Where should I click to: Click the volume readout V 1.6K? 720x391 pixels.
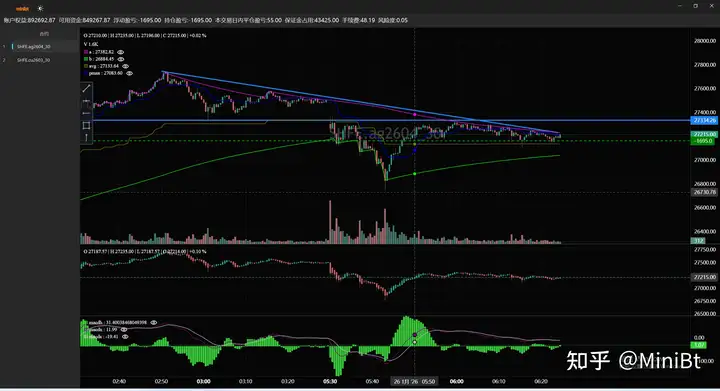[91, 44]
